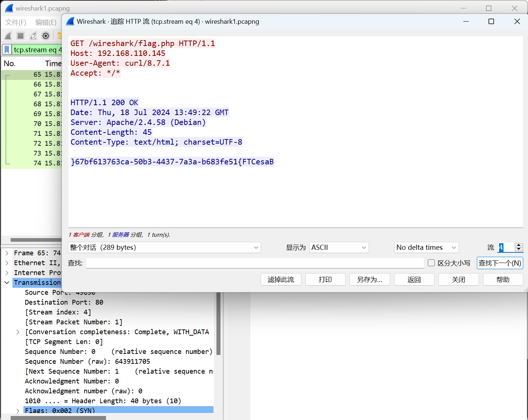Click the 滤掉此流 button

coord(281,280)
